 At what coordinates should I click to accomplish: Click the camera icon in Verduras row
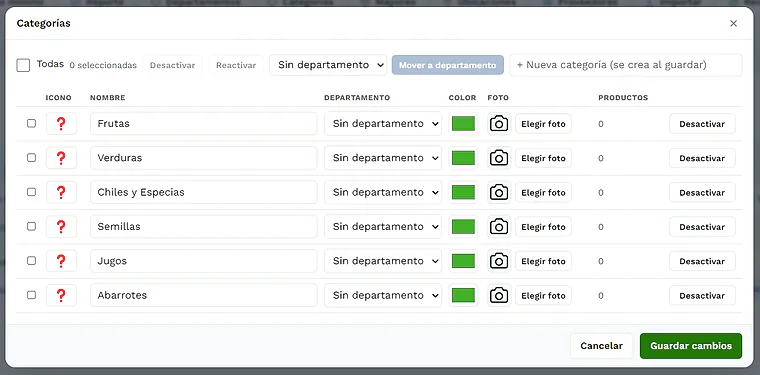[x=499, y=158]
